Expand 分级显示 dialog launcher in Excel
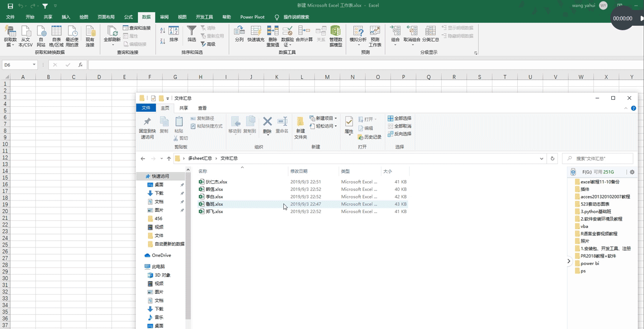 [x=475, y=53]
